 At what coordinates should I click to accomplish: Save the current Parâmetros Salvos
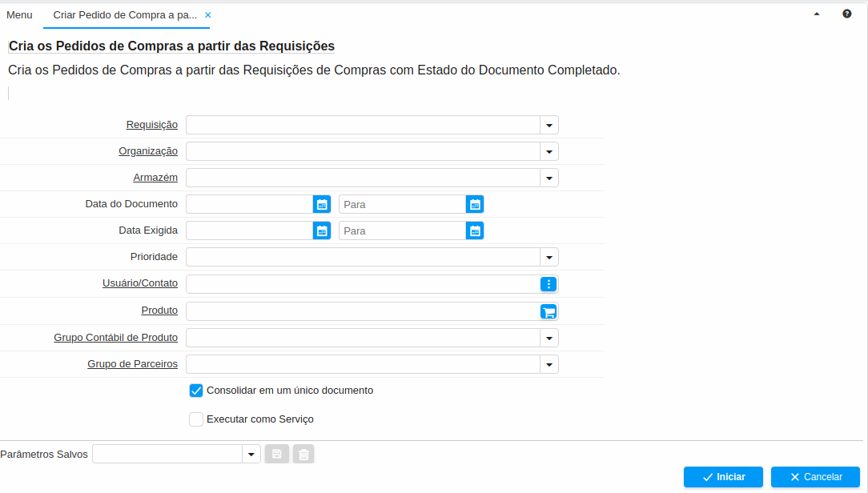pos(276,454)
